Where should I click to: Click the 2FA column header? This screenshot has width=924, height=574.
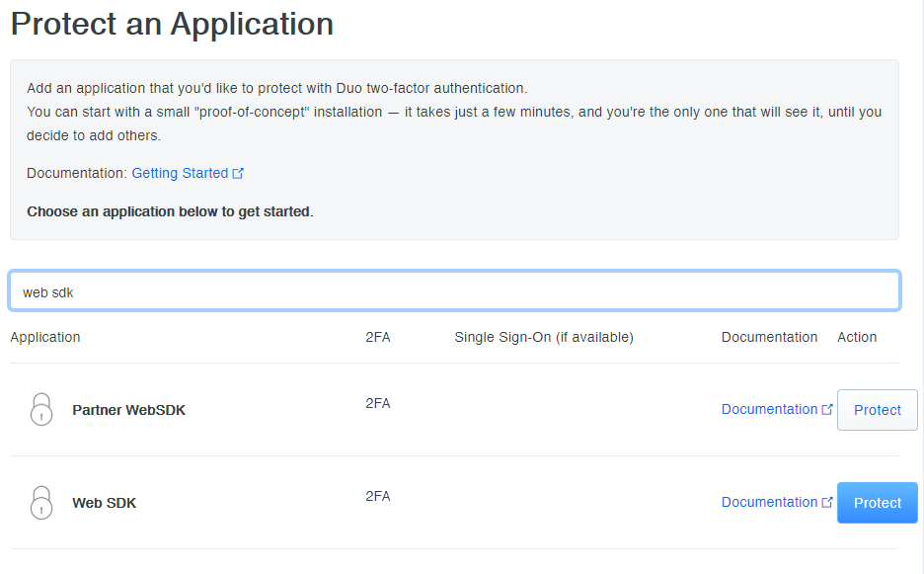tap(378, 337)
